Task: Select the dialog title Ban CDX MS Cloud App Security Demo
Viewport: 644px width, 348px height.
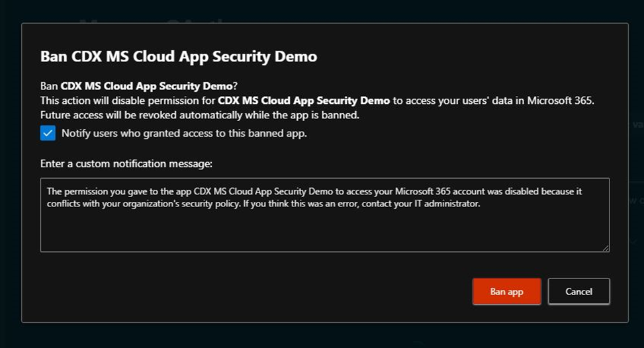Action: point(179,56)
